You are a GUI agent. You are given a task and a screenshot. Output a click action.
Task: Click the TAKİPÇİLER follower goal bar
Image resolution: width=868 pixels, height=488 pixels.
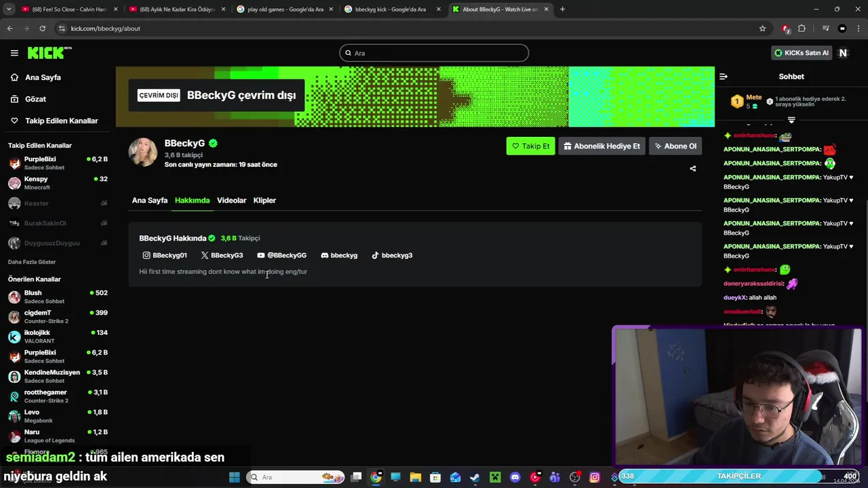pyautogui.click(x=739, y=476)
